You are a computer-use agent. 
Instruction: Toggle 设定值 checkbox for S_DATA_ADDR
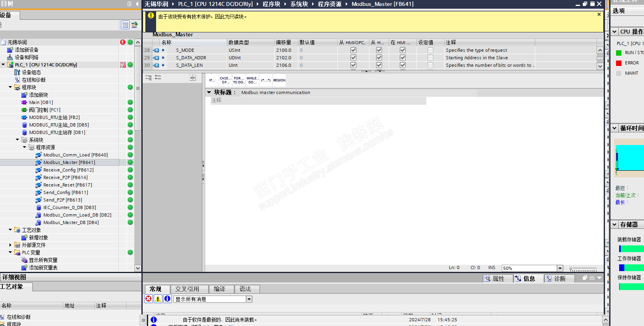[x=430, y=58]
